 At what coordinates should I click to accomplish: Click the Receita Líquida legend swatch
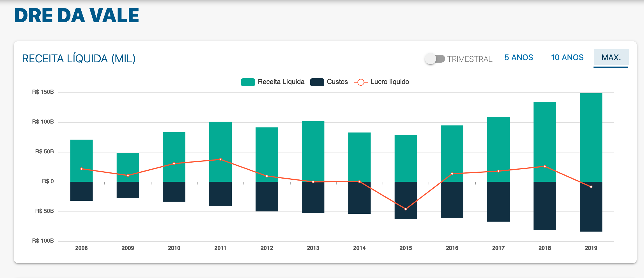coord(248,82)
